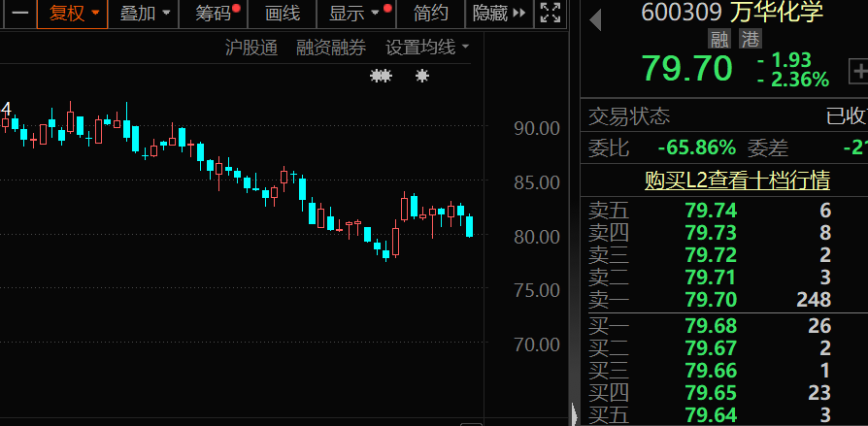
Task: Click the 融 margin trading badge
Action: tap(719, 39)
